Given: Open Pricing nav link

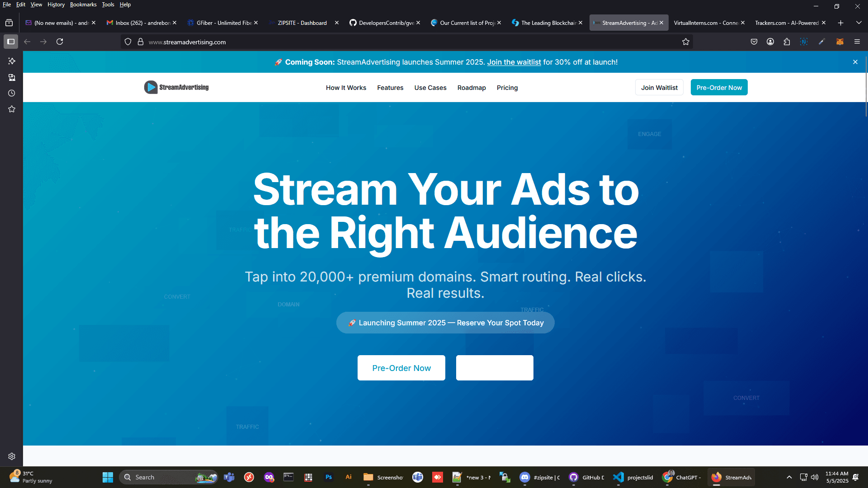Looking at the screenshot, I should (x=507, y=88).
